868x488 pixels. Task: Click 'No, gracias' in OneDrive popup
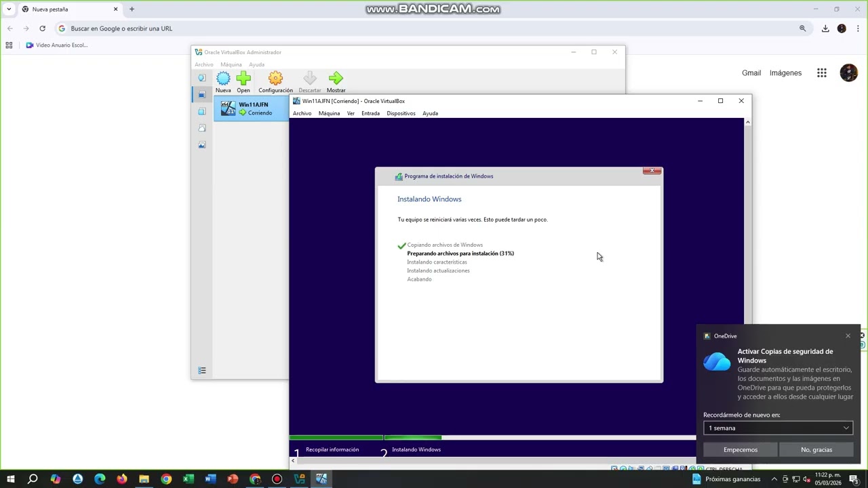pos(816,449)
